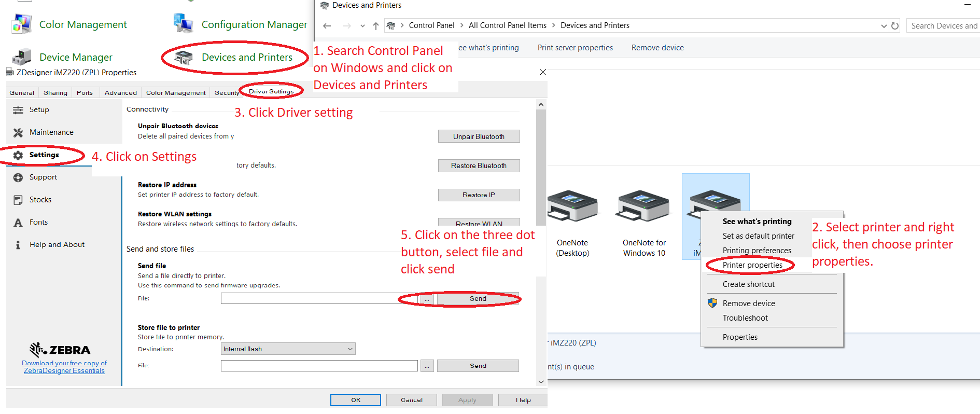Select the OneNote (Desktop) printer icon
The width and height of the screenshot is (980, 414).
pyautogui.click(x=572, y=208)
